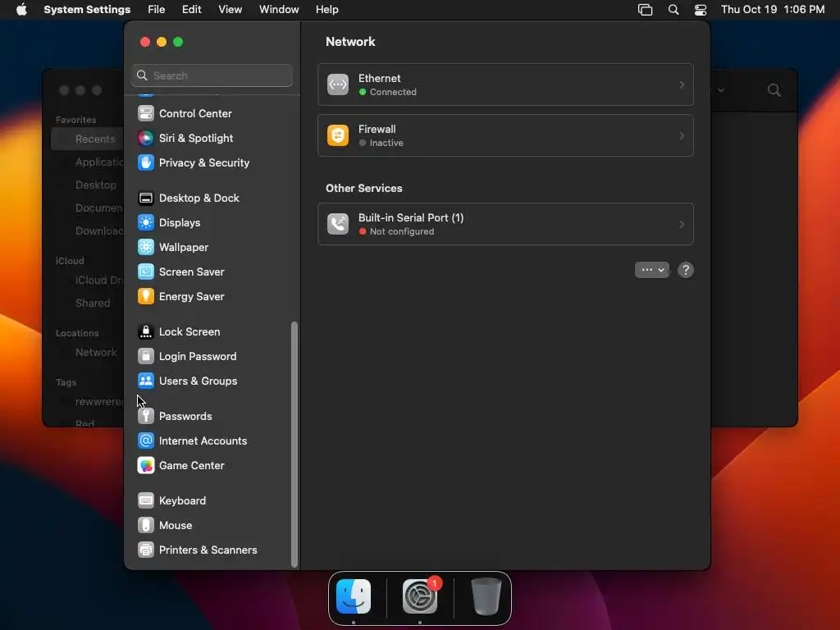Open the Passwords key icon
This screenshot has width=840, height=630.
[x=146, y=417]
